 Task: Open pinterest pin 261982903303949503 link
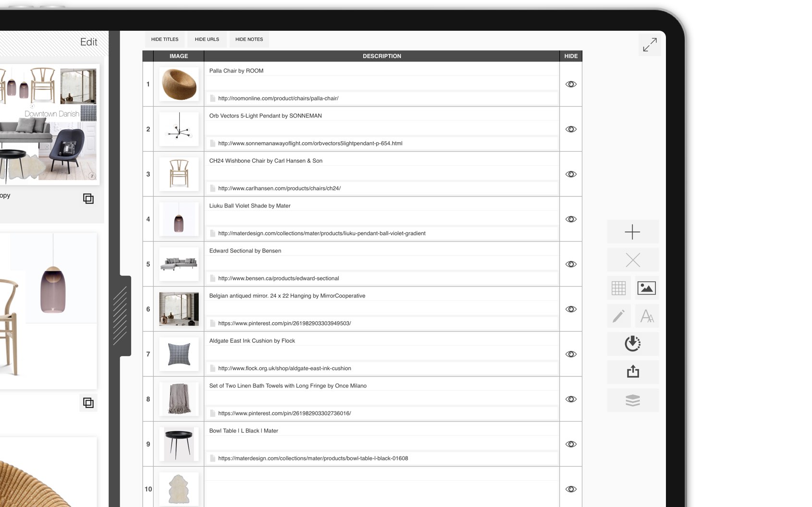pos(284,324)
